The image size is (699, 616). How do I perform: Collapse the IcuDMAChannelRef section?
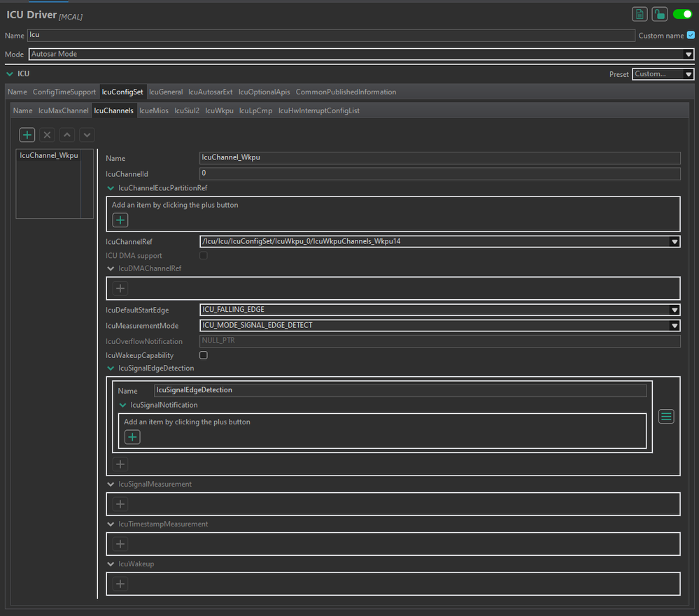pyautogui.click(x=111, y=268)
